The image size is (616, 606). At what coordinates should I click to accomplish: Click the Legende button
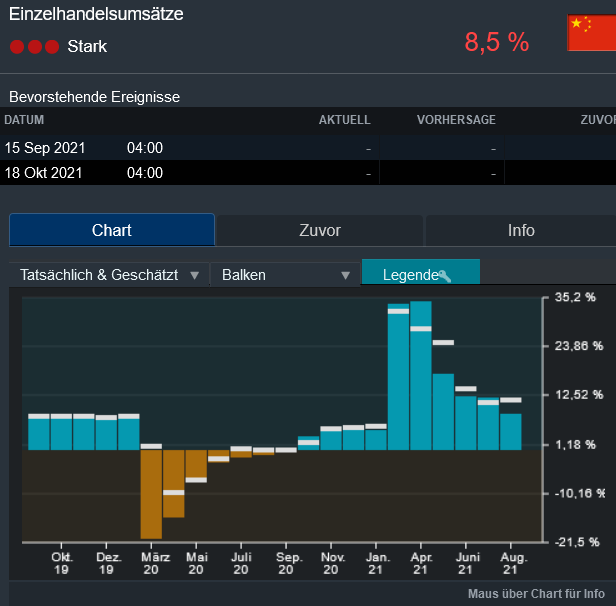(x=420, y=272)
